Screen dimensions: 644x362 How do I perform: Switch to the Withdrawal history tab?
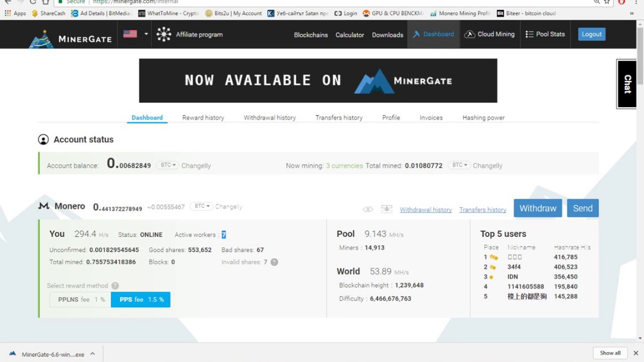(x=270, y=118)
